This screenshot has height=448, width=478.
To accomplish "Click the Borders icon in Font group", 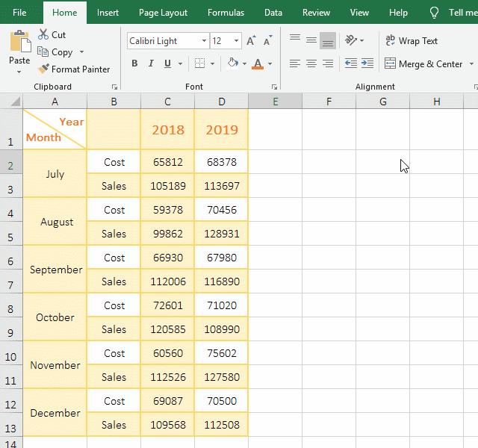I will 199,63.
